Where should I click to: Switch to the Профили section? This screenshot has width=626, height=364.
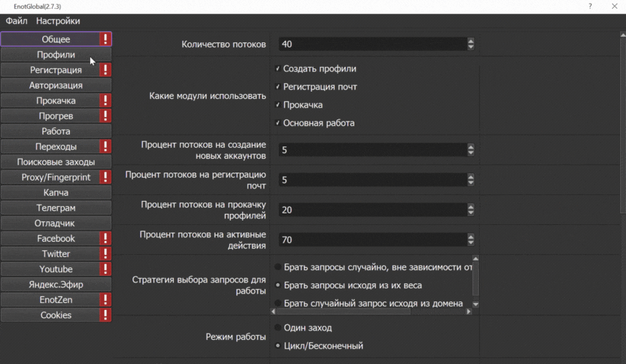[x=56, y=55]
